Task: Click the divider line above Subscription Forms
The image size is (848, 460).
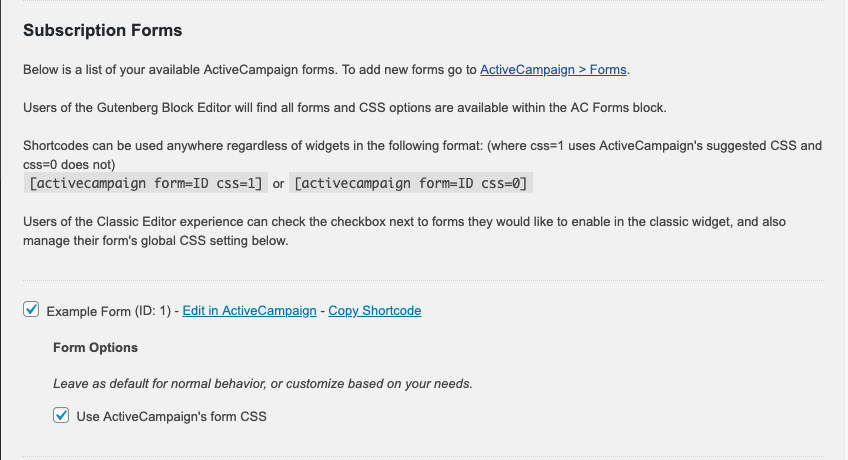Action: click(x=423, y=1)
